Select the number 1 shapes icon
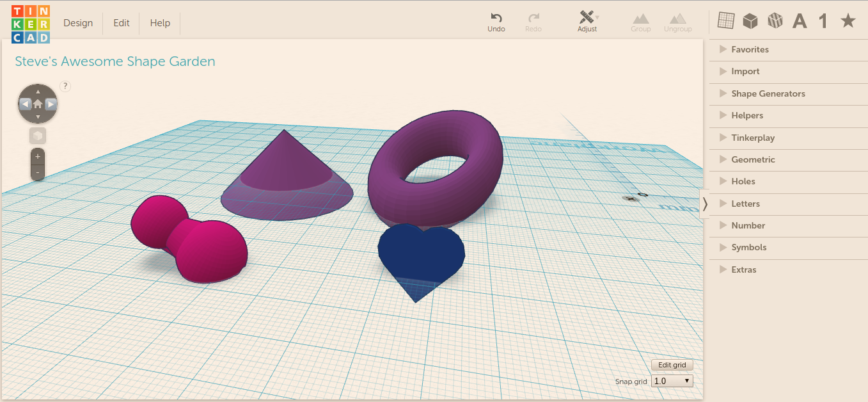 pos(823,21)
